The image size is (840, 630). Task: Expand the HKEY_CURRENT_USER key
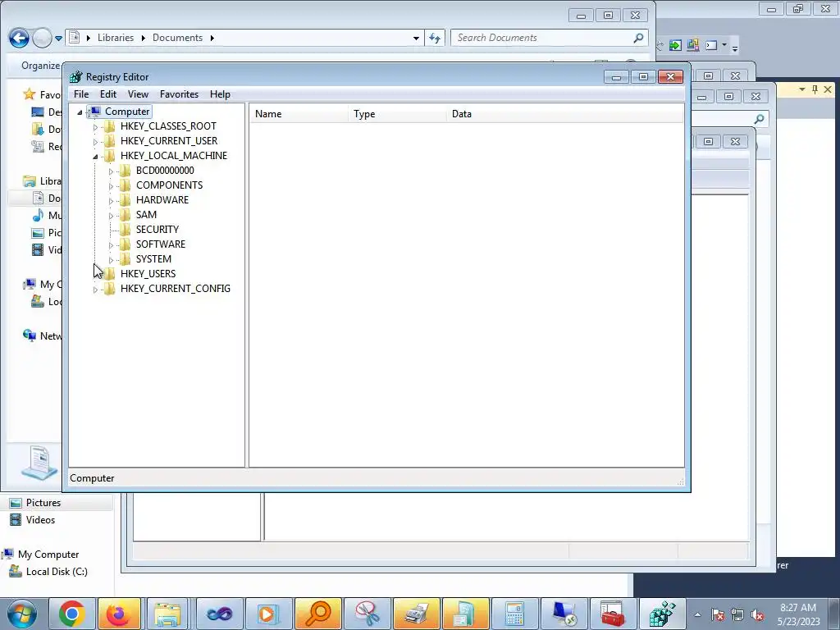95,142
